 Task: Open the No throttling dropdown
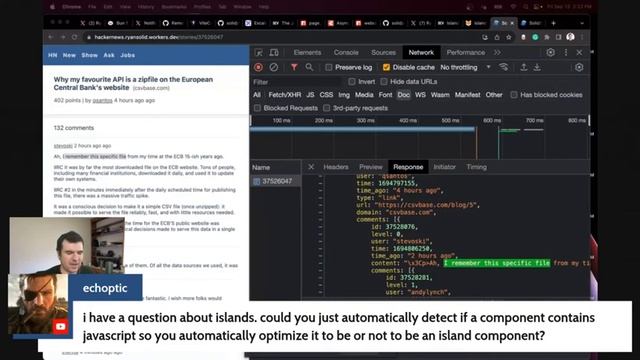[x=465, y=67]
